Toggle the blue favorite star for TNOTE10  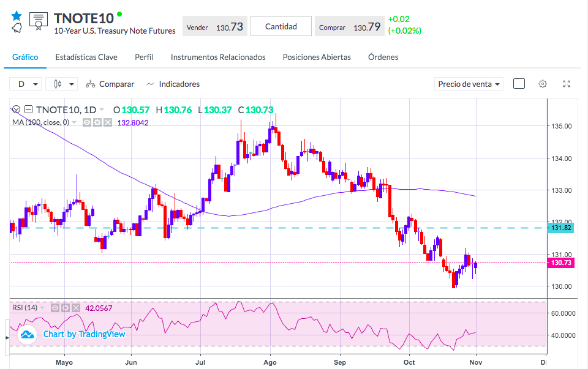[x=17, y=16]
